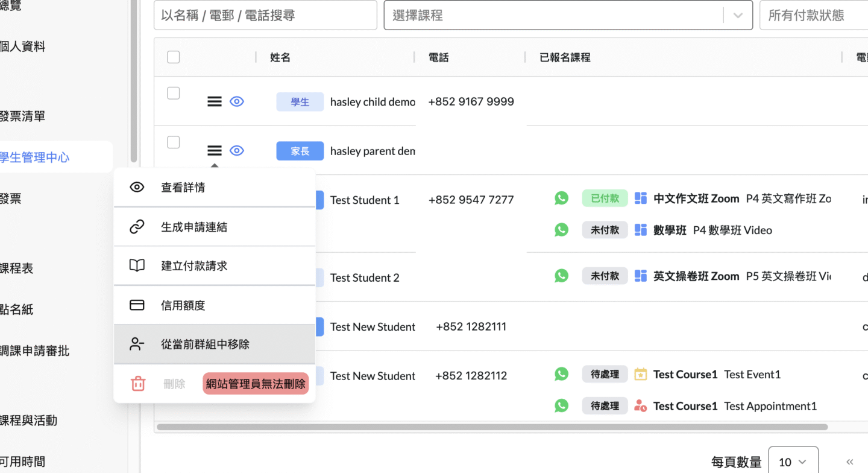Open 課程表 in the left sidebar
The image size is (868, 473).
17,268
